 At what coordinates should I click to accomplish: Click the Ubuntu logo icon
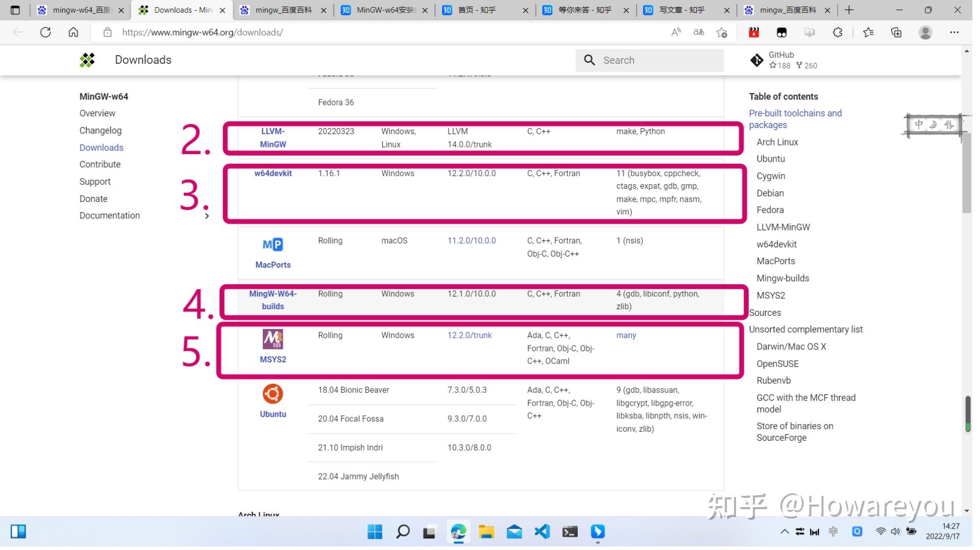click(273, 394)
